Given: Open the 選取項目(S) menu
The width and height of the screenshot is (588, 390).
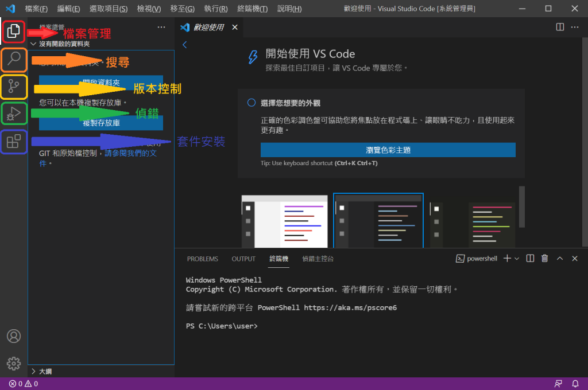Looking at the screenshot, I should click(109, 9).
